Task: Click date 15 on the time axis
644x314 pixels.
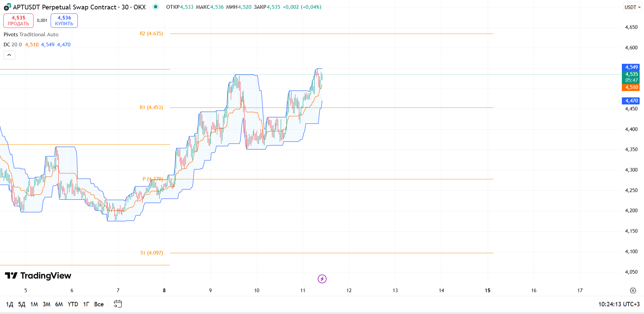Action: click(x=488, y=290)
